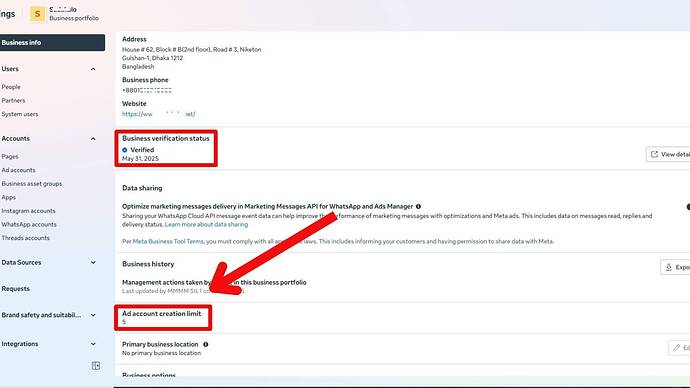Click the yellow S business portfolio avatar

(x=37, y=14)
